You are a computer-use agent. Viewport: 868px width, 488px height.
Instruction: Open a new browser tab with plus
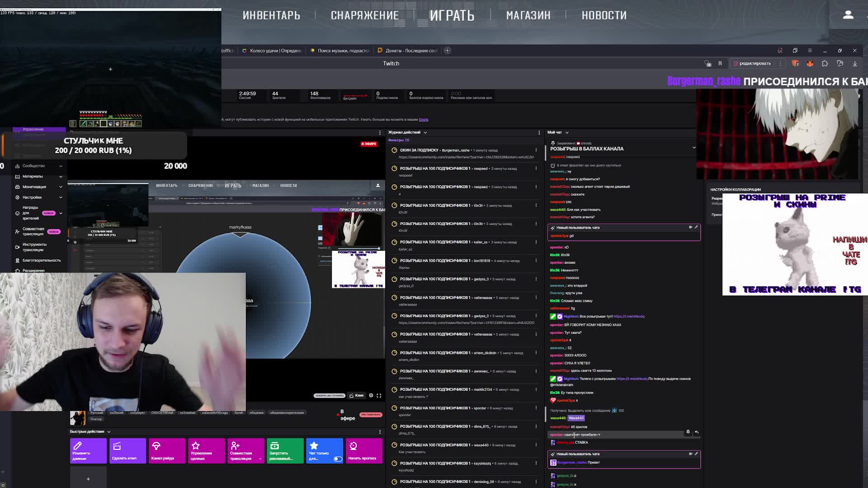point(447,51)
